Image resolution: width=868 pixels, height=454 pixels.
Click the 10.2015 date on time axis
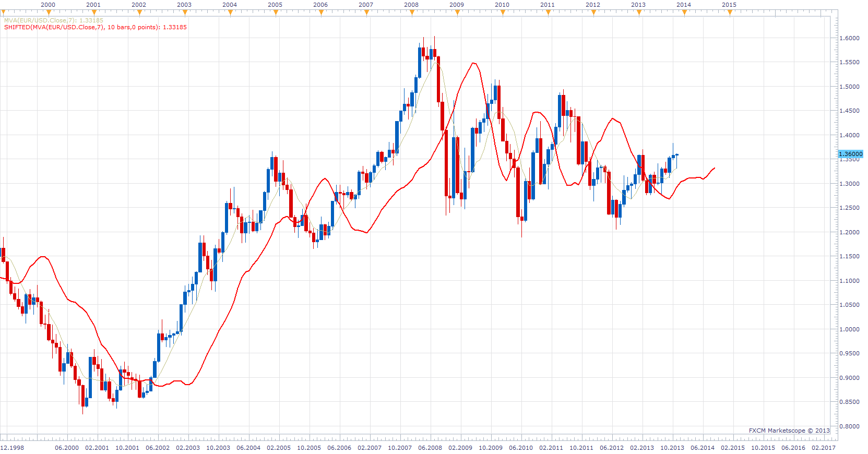763,448
